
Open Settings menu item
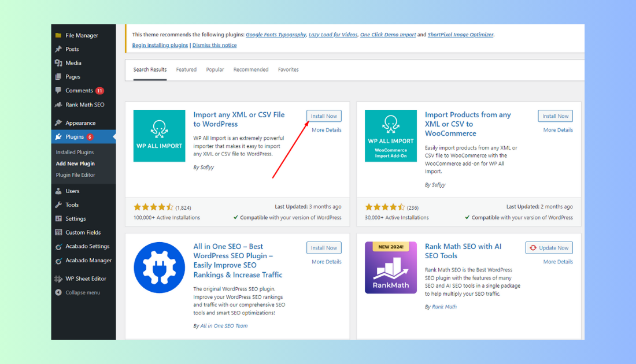tap(76, 218)
